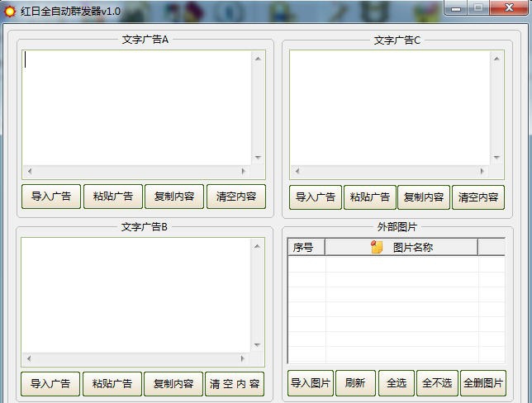Focus the 文字广告C text area
Viewport: 532px width, 403px height.
(x=390, y=108)
